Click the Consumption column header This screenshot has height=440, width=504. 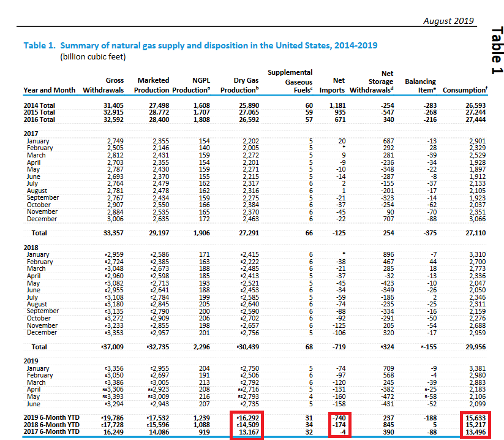pos(465,90)
